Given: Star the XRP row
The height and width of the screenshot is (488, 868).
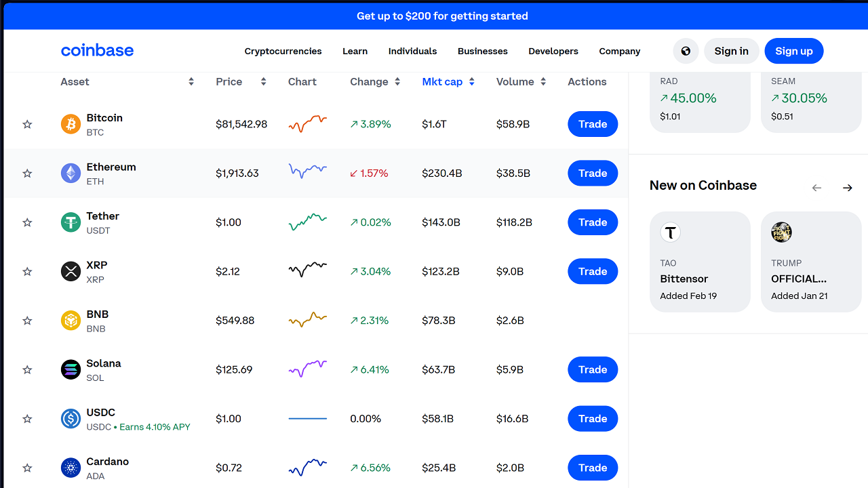Looking at the screenshot, I should [27, 271].
